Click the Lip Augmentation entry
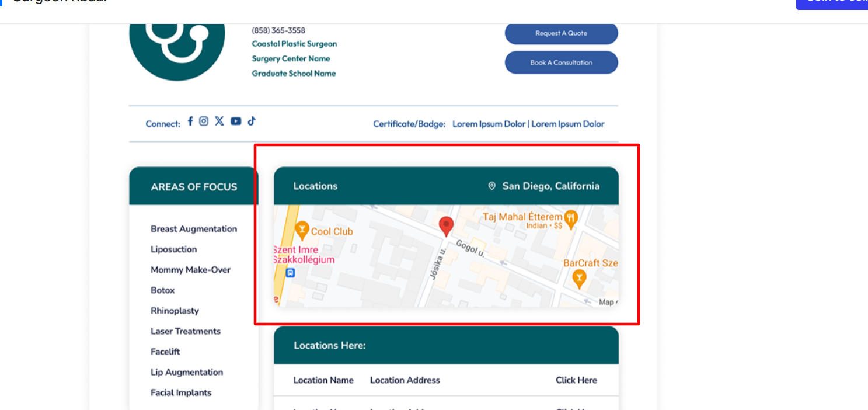Screen dimensions: 868x410 pos(187,372)
